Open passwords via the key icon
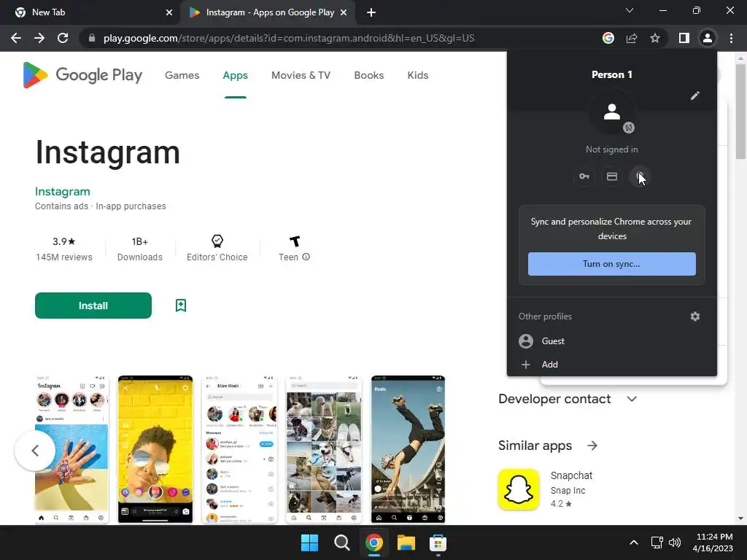747x560 pixels. pos(584,176)
